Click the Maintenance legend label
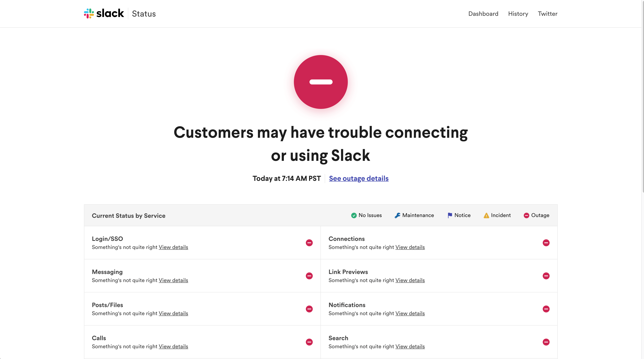644x359 pixels. (418, 215)
